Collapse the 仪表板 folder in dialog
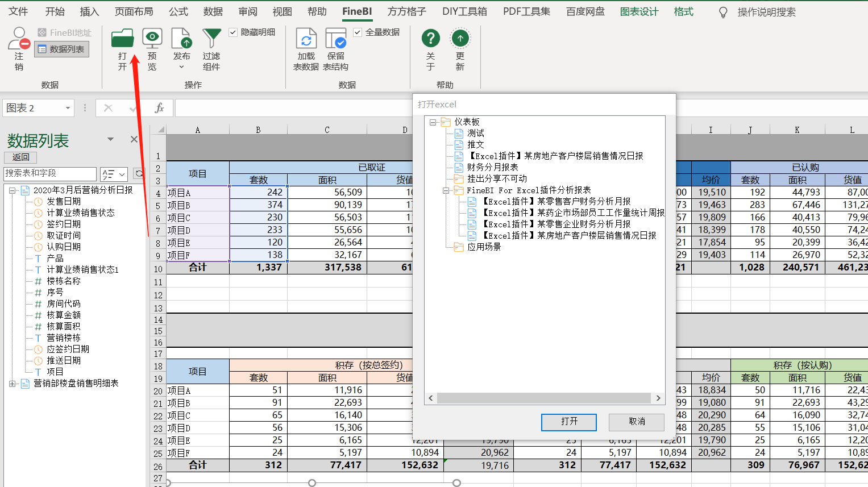This screenshot has height=487, width=868. click(x=433, y=122)
